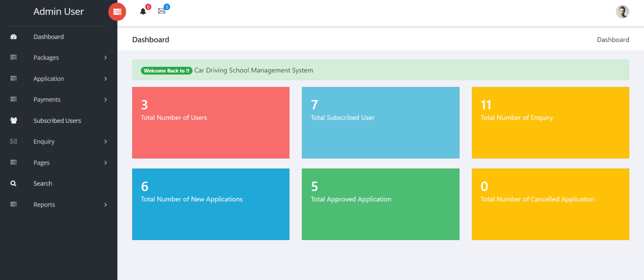Select the Pages menu item
The height and width of the screenshot is (280, 644).
42,163
